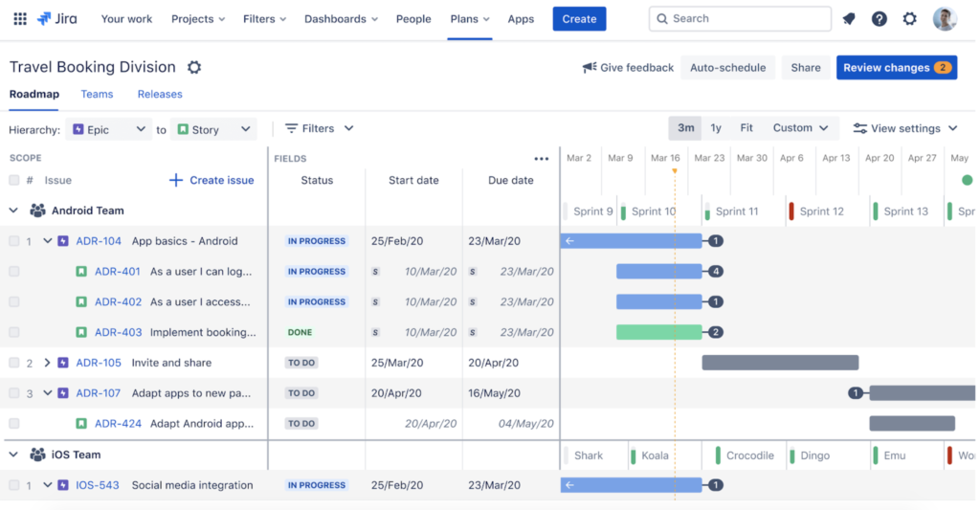Click the ADR-424 gray timeline bar
Screen dimensions: 980x510
click(912, 424)
